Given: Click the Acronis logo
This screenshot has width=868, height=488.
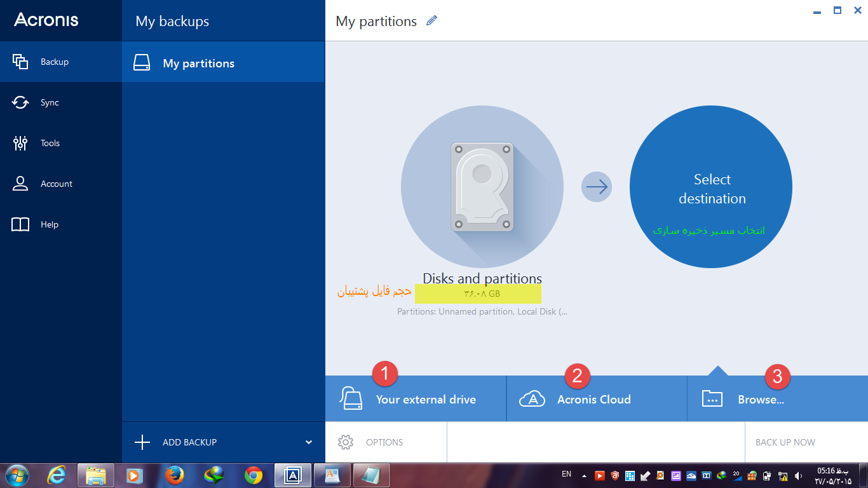Looking at the screenshot, I should point(46,20).
